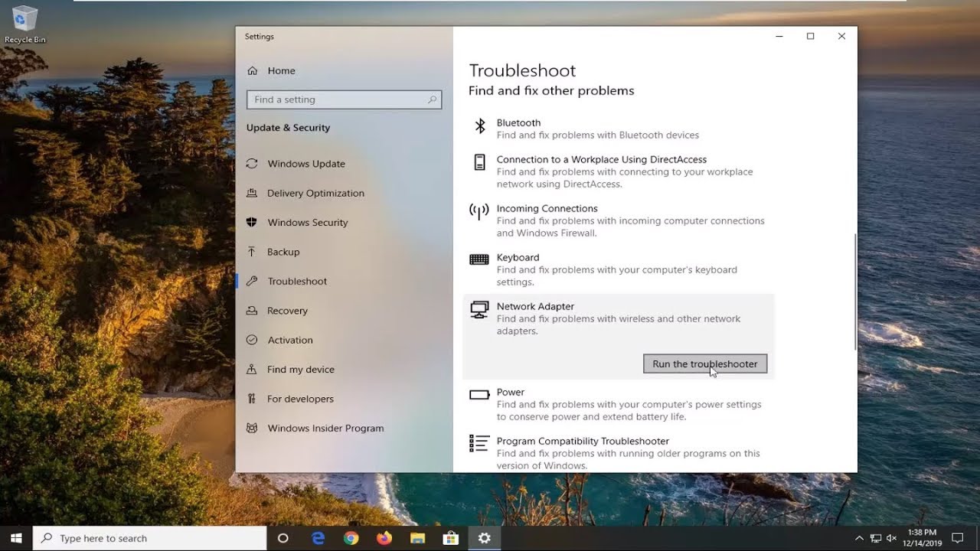Click the taskbar clock showing 1:38 PM
The image size is (980, 551).
coord(922,538)
